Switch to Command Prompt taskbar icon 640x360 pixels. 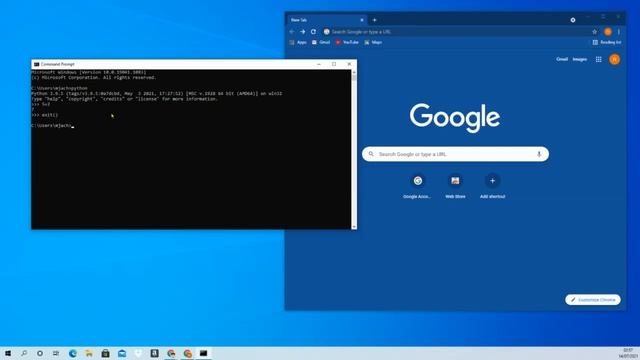203,353
